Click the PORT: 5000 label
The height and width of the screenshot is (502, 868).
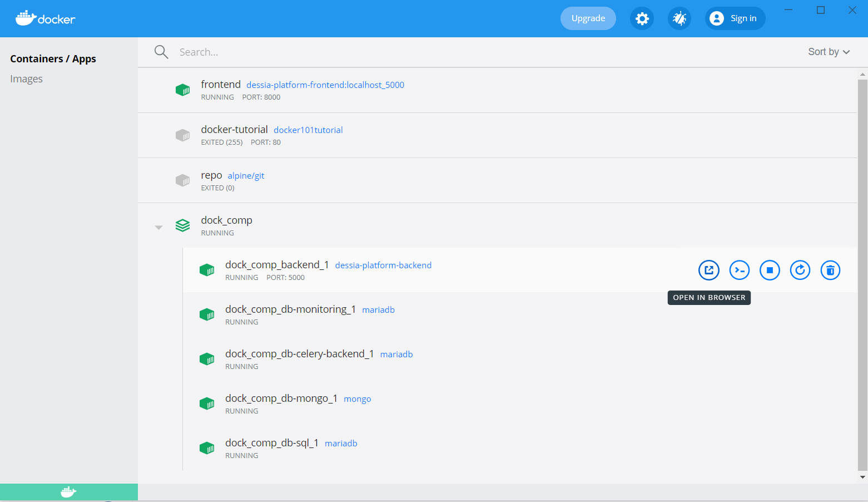[x=285, y=278]
